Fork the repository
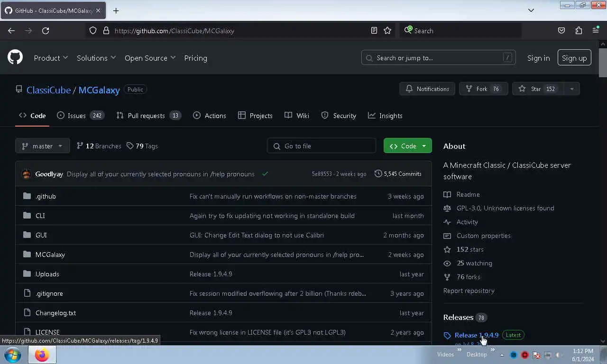Viewport: 607px width, 364px height. click(x=483, y=89)
